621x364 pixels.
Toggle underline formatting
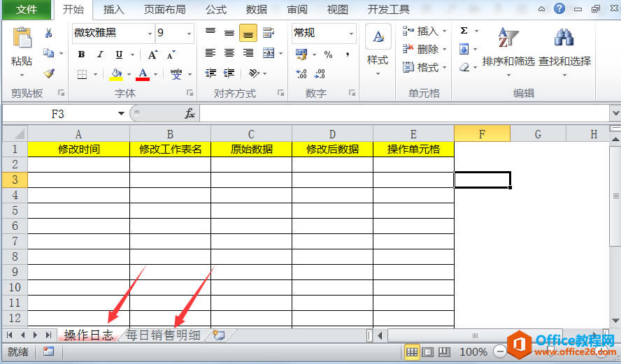[119, 54]
